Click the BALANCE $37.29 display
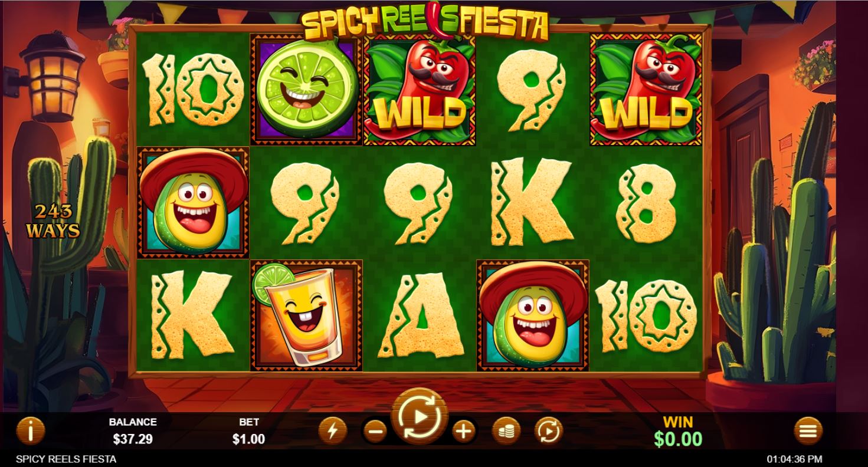This screenshot has height=467, width=868. [133, 439]
